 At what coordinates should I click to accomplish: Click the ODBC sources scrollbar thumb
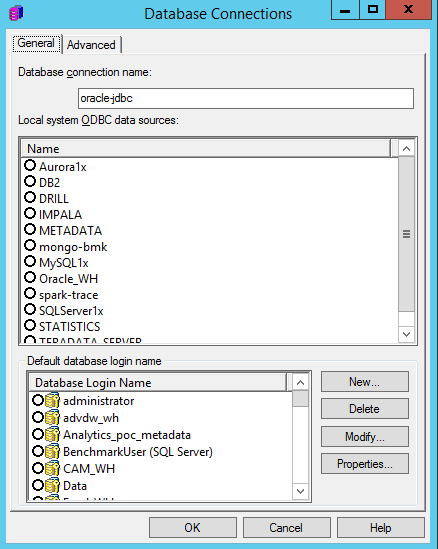[406, 234]
